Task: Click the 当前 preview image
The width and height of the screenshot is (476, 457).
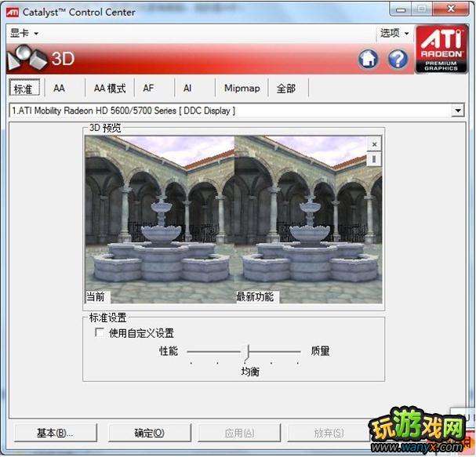Action: click(160, 219)
